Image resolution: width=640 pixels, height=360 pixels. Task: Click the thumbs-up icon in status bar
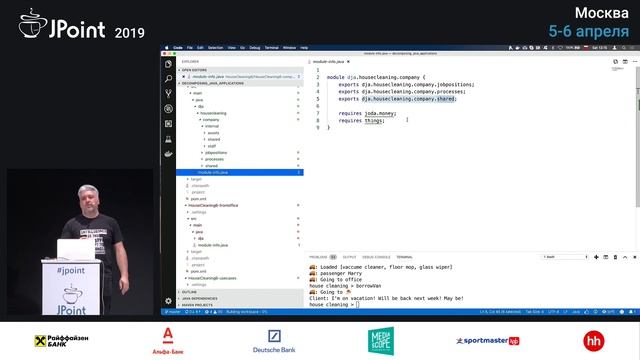587,312
